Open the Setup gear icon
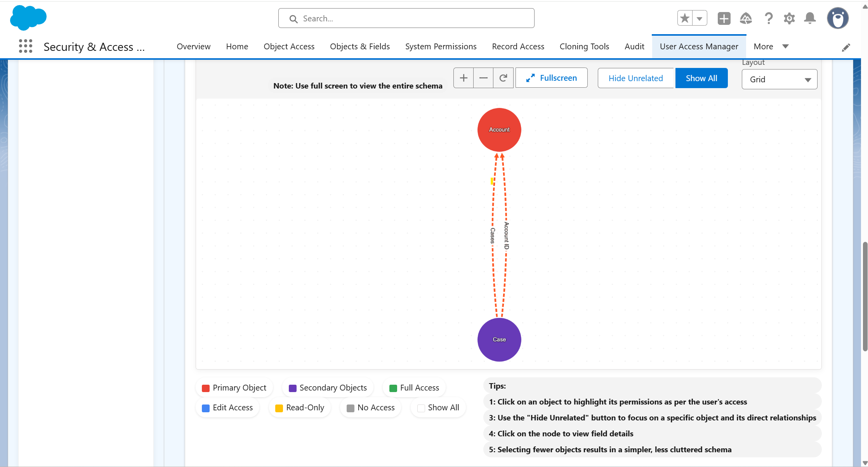 [x=789, y=18]
